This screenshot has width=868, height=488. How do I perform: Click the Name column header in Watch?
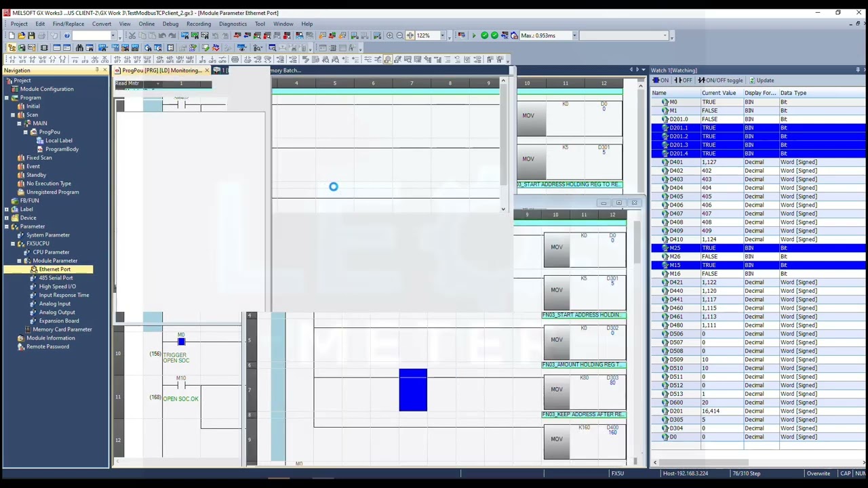coord(675,93)
